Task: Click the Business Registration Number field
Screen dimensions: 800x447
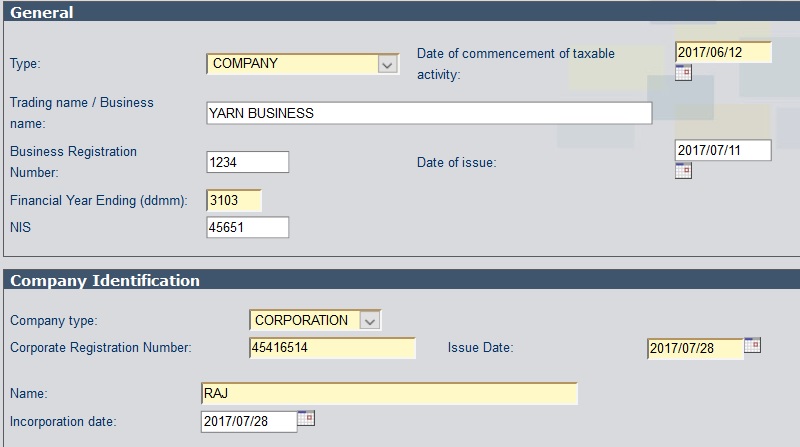Action: [x=247, y=162]
